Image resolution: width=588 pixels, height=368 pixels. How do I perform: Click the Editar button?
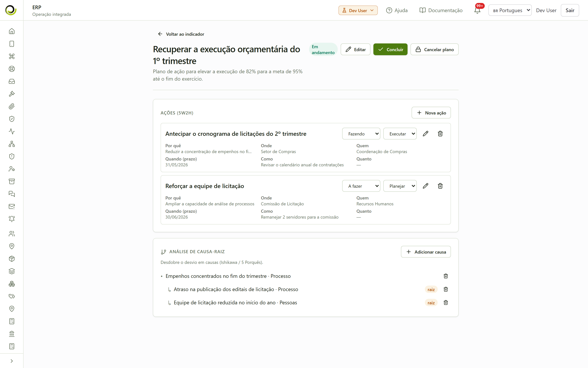(356, 49)
